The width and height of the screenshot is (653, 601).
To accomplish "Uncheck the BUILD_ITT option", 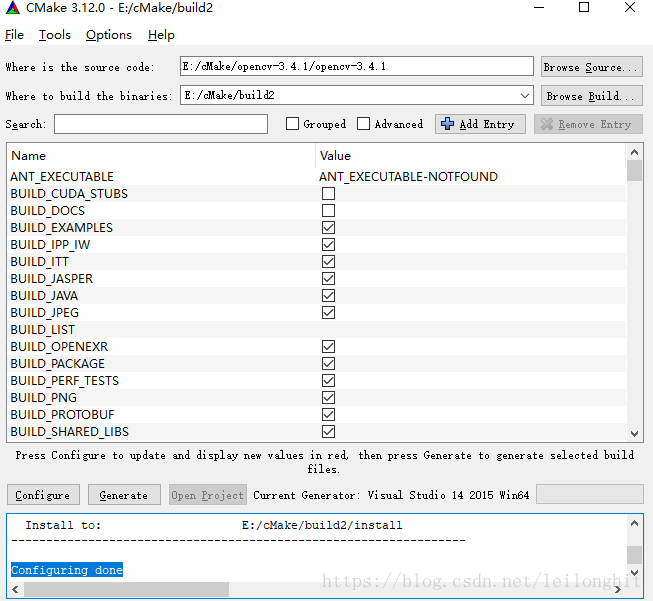I will pos(328,262).
